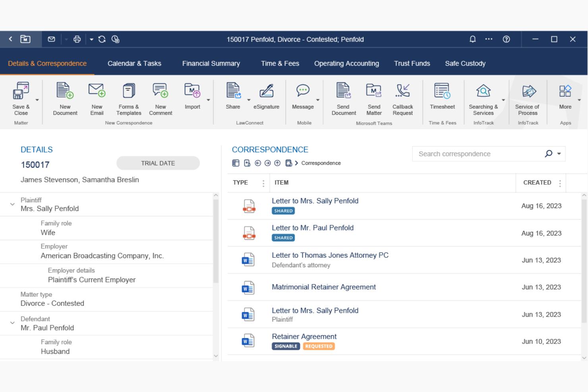Open dropdown arrow next to Share
The image size is (588, 392).
pos(249,100)
